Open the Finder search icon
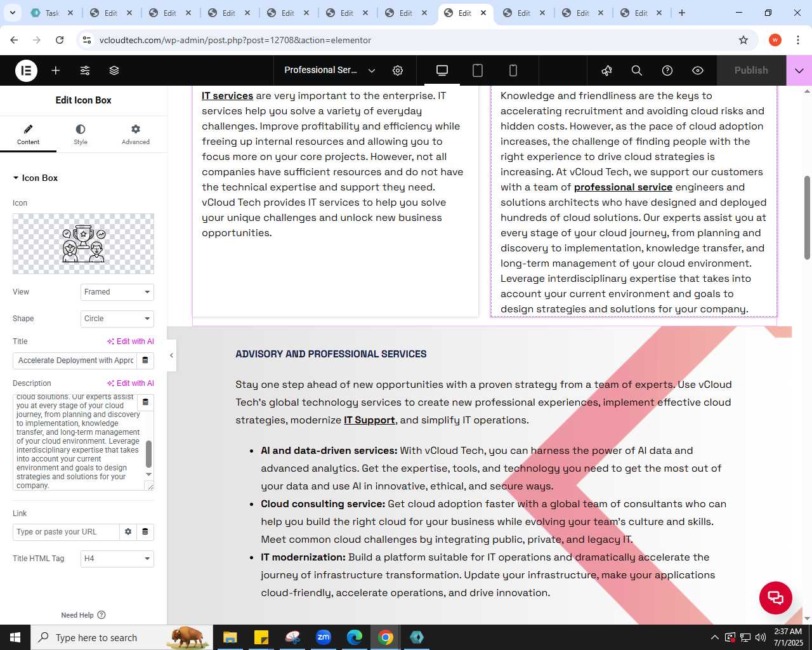Image resolution: width=812 pixels, height=650 pixels. coord(637,70)
